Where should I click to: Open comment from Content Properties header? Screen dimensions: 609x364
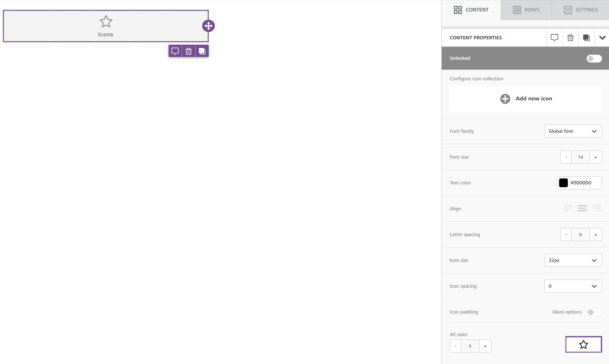(554, 38)
